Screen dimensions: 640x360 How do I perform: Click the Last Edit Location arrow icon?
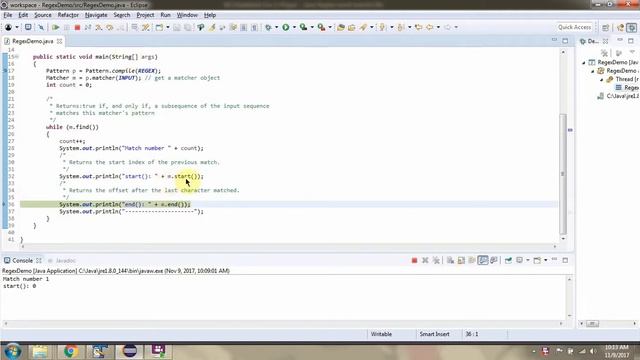click(418, 27)
